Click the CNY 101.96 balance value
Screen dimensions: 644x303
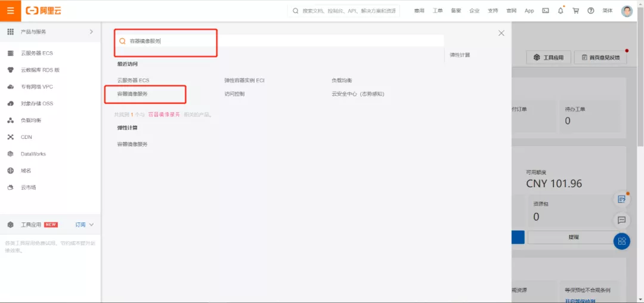tap(554, 184)
